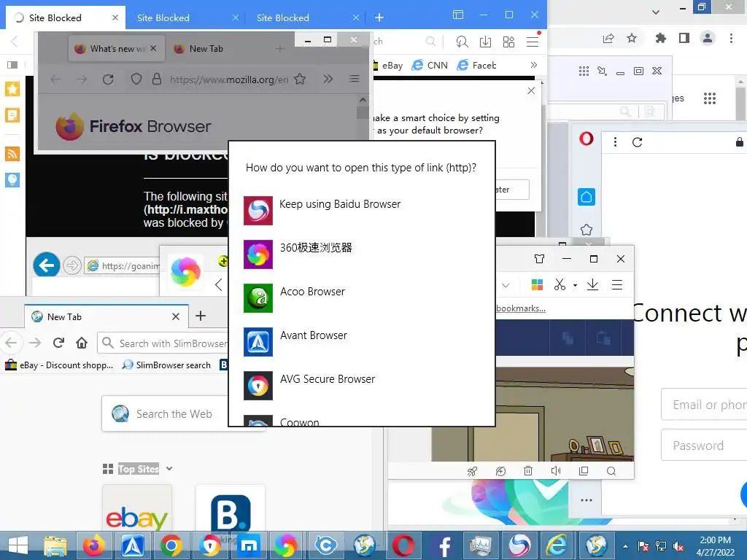The image size is (747, 560).
Task: Toggle Maxthon split-view layout icon
Action: coord(458,15)
